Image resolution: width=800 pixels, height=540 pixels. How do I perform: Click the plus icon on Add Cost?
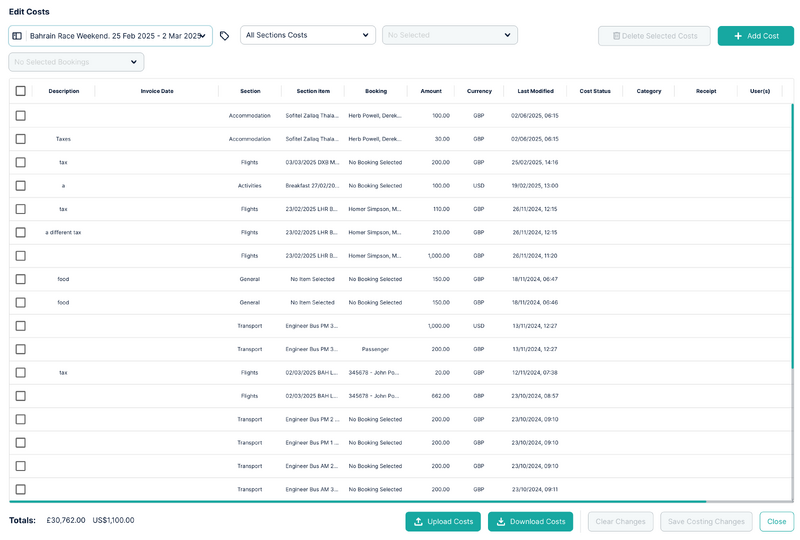click(738, 36)
